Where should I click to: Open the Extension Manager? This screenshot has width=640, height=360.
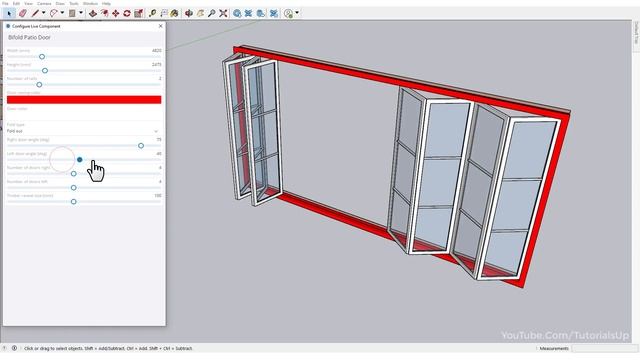tap(273, 13)
